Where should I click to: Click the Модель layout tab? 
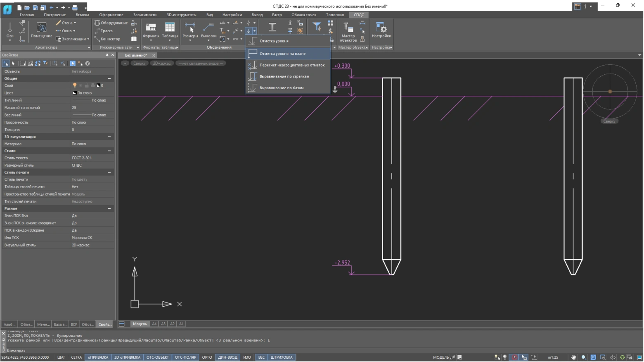point(140,324)
